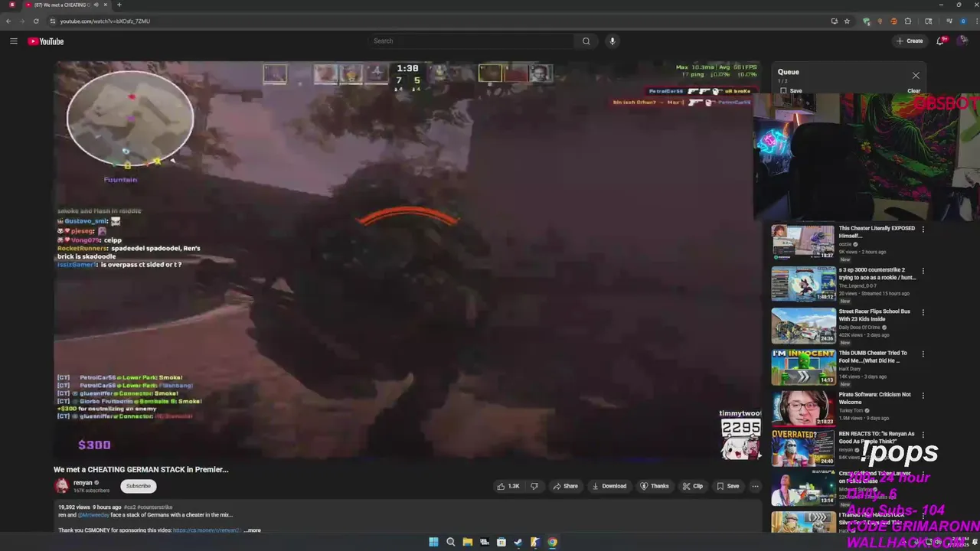Open options for 's 3 ep 3000 counterstrike' video
980x551 pixels.
click(923, 271)
